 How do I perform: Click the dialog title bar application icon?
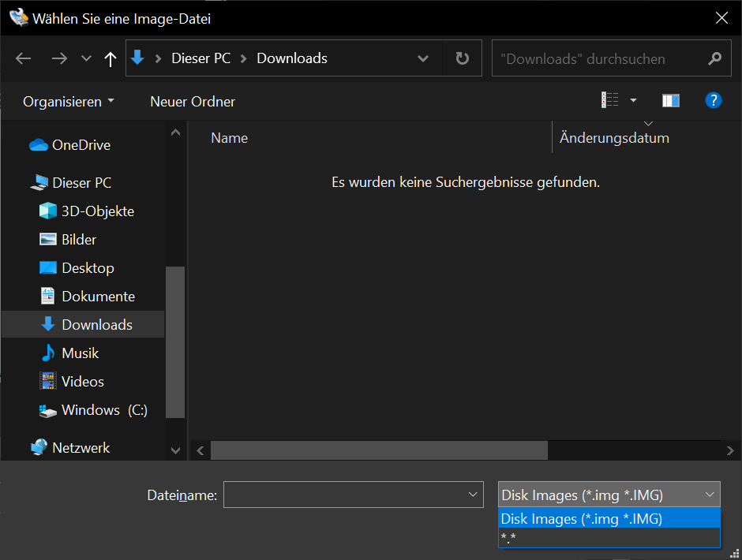click(x=19, y=17)
